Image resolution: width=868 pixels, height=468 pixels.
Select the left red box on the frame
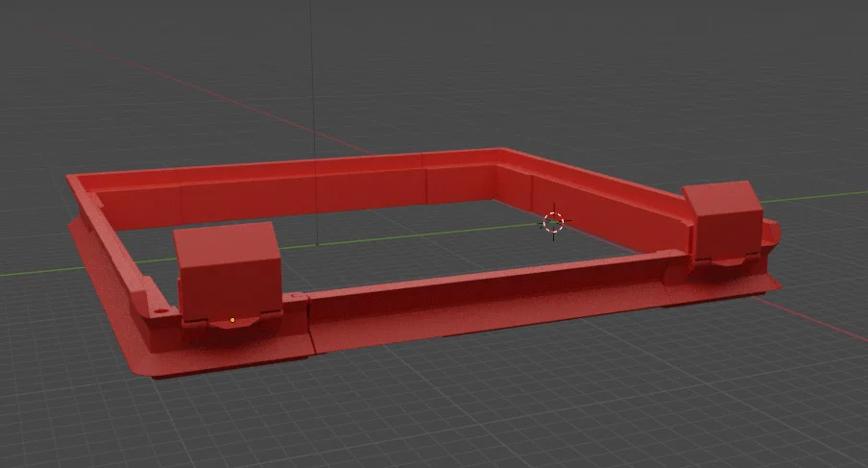[x=229, y=272]
